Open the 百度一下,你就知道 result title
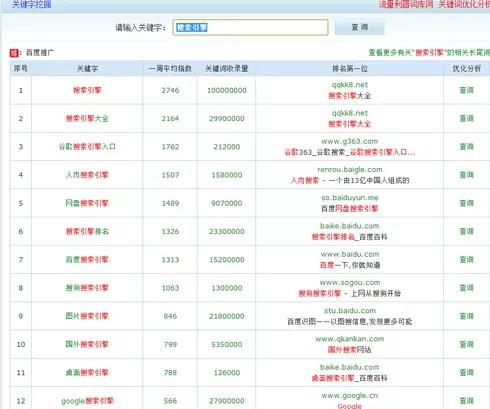Screen dimensions: 490x409 tap(350, 265)
